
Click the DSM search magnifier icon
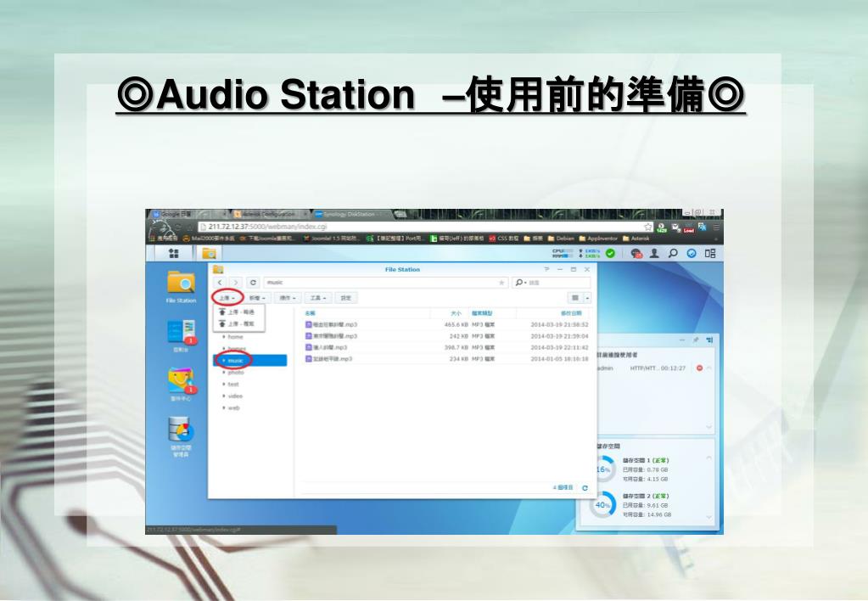point(673,253)
